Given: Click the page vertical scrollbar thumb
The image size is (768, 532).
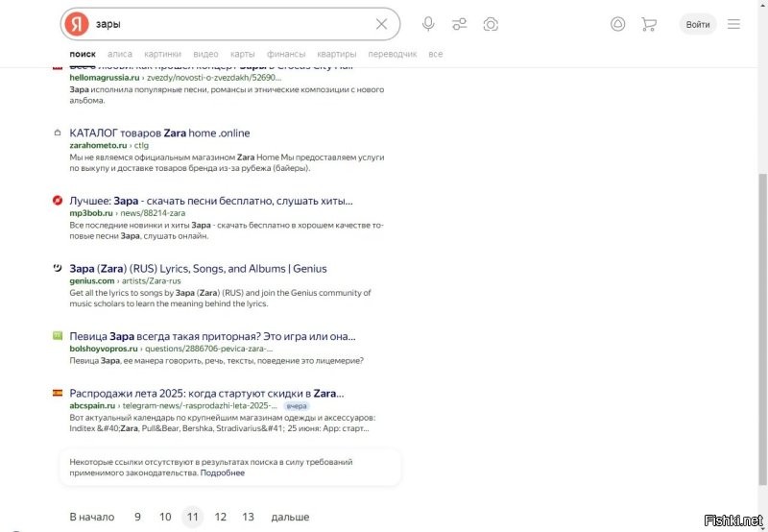Looking at the screenshot, I should [x=762, y=328].
